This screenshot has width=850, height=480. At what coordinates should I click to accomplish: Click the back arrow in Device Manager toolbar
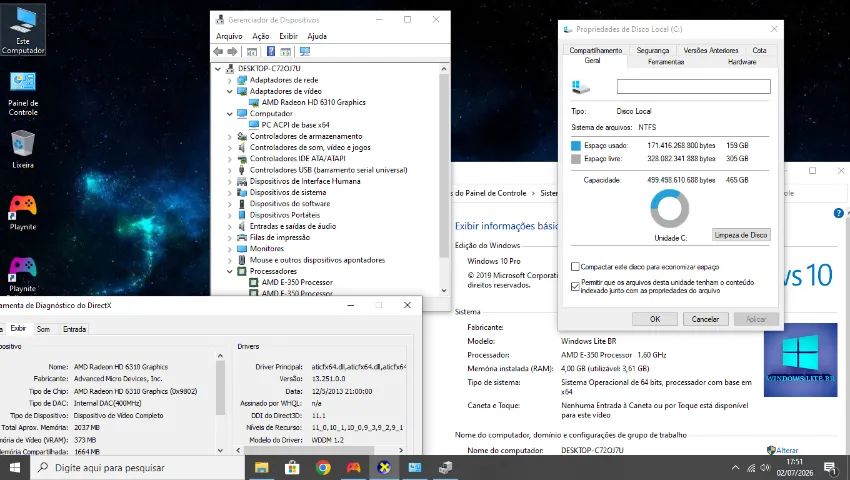(x=218, y=52)
